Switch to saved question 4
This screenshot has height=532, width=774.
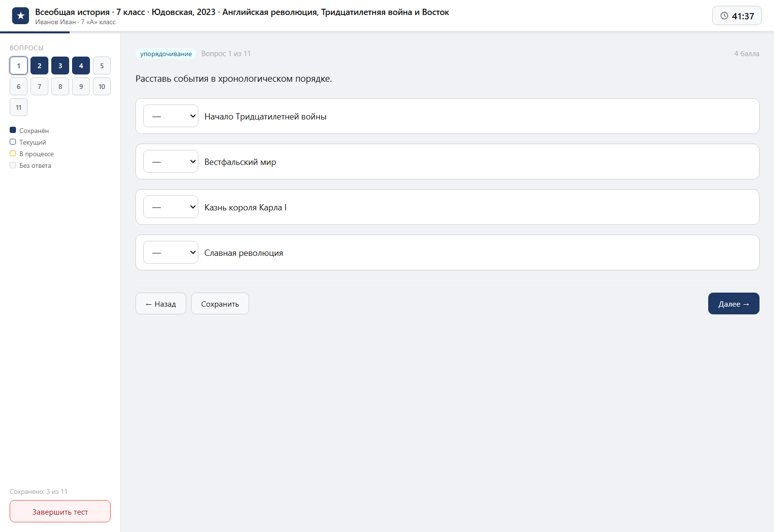click(81, 66)
